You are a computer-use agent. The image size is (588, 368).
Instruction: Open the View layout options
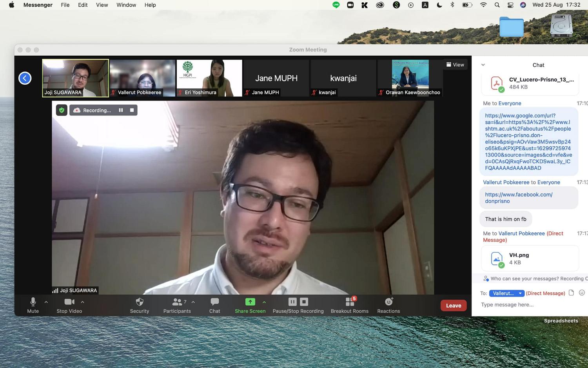coord(455,65)
